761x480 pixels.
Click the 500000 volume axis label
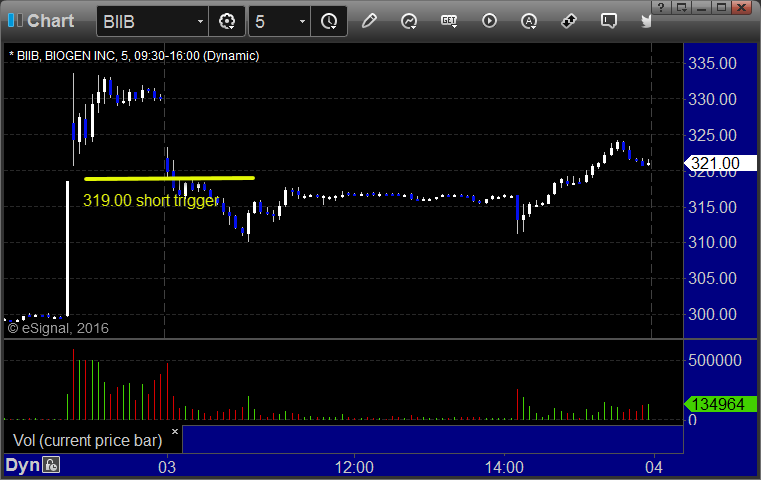tap(714, 360)
